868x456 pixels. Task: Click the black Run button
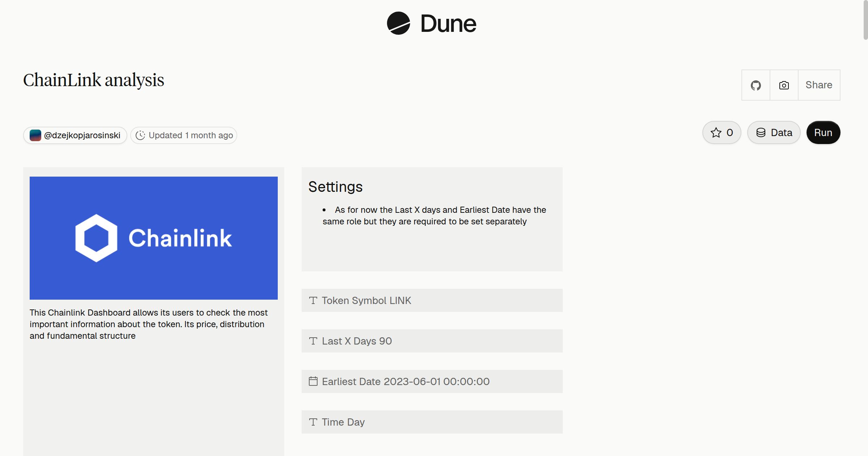(x=823, y=132)
